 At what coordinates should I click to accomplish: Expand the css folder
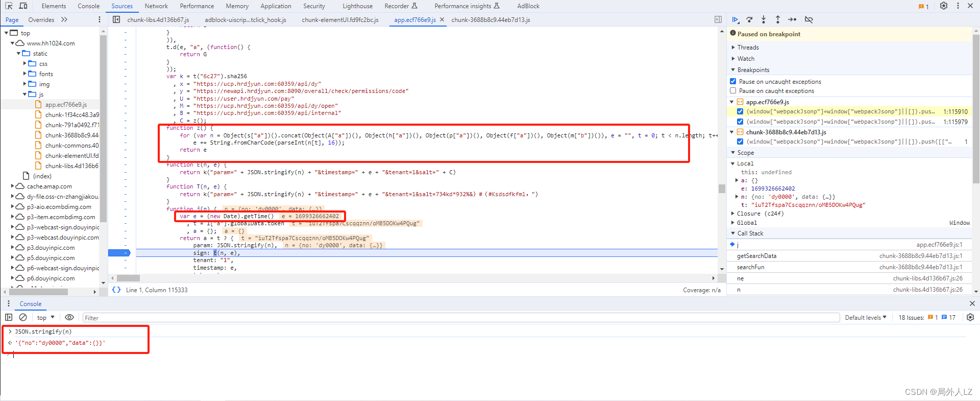point(24,64)
